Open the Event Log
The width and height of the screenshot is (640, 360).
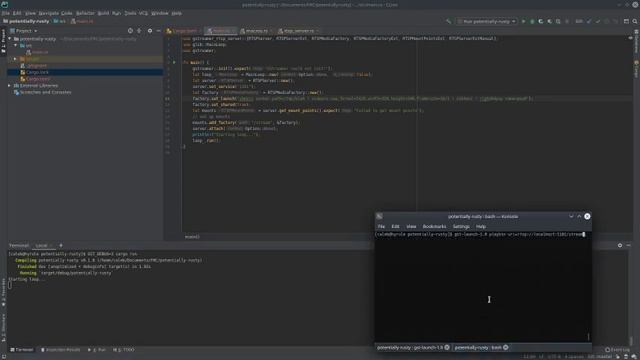click(617, 350)
